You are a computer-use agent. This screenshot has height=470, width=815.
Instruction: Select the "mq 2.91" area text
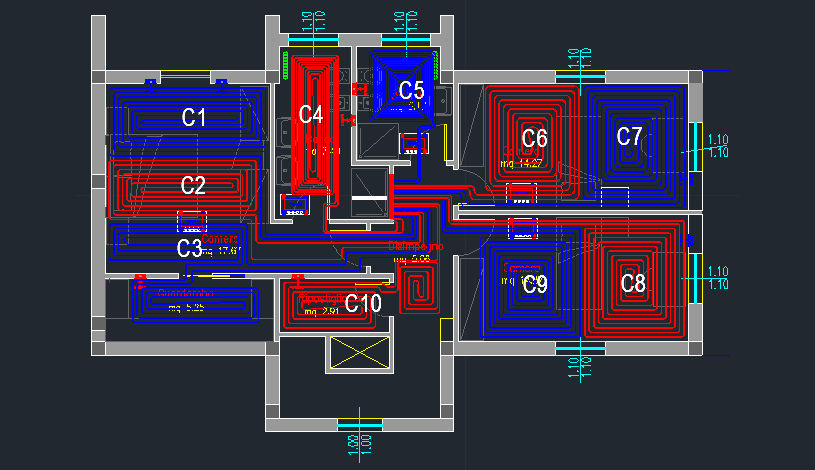tap(323, 313)
